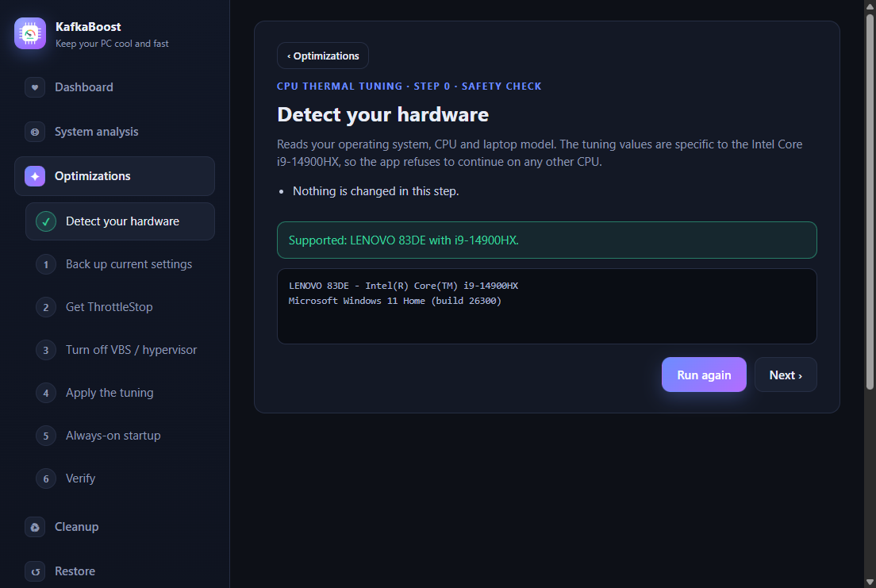Click the green checkmark beside Detect your hardware
Image resolution: width=876 pixels, height=588 pixels.
(x=46, y=221)
